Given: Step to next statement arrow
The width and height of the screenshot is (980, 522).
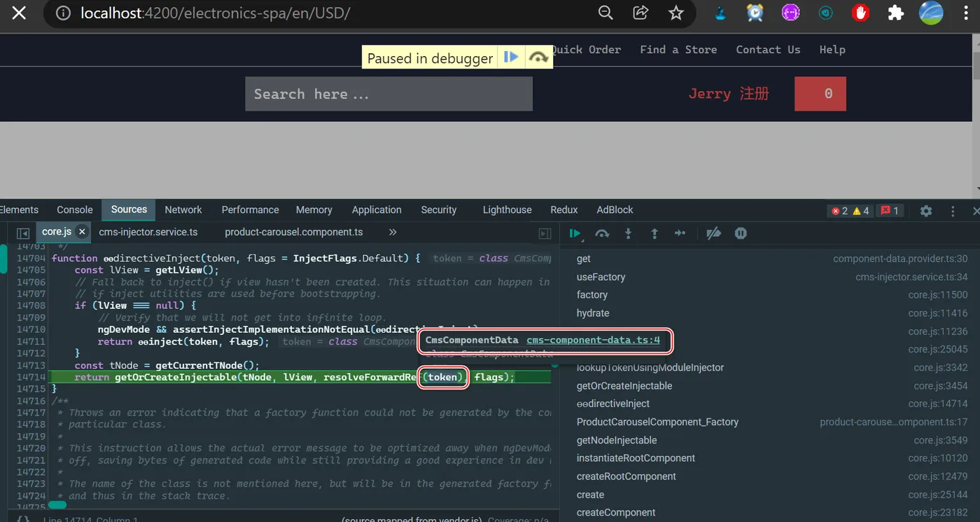Looking at the screenshot, I should coord(680,233).
